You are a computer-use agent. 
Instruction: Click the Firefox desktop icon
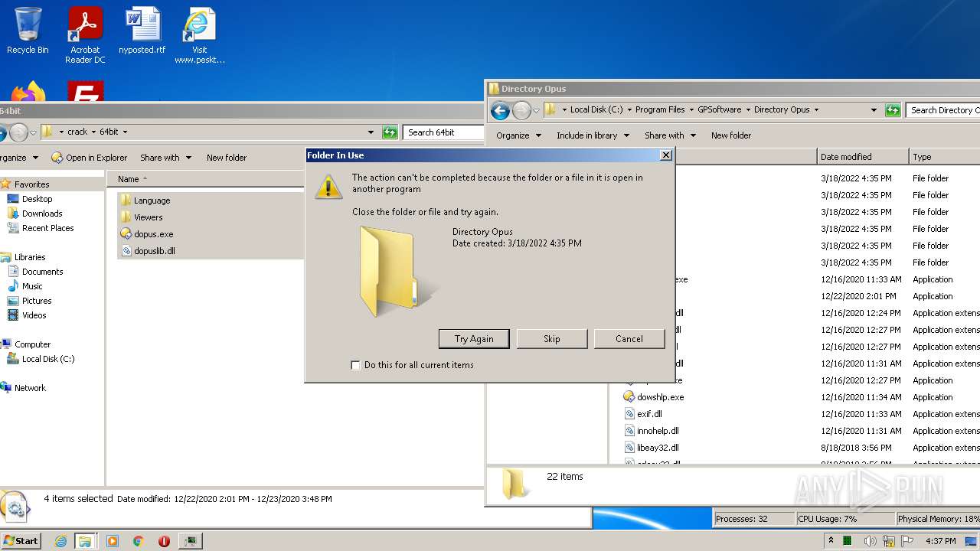tap(28, 91)
